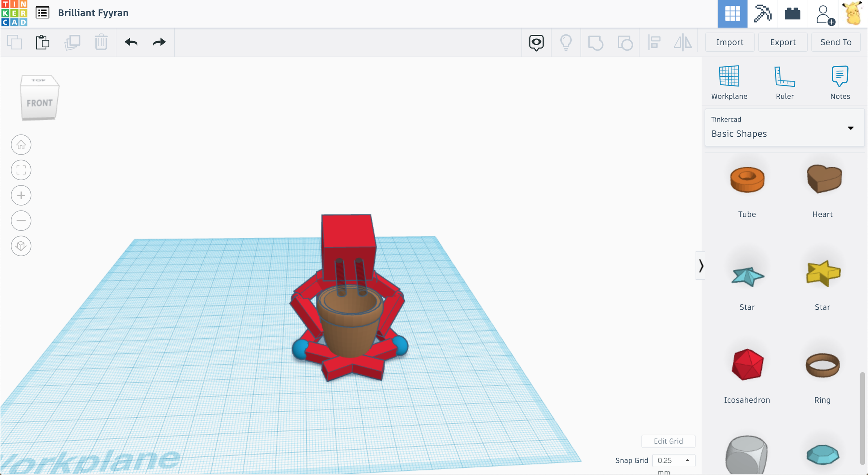Collapse the shapes side panel
Screen dimensions: 868x475
click(702, 266)
